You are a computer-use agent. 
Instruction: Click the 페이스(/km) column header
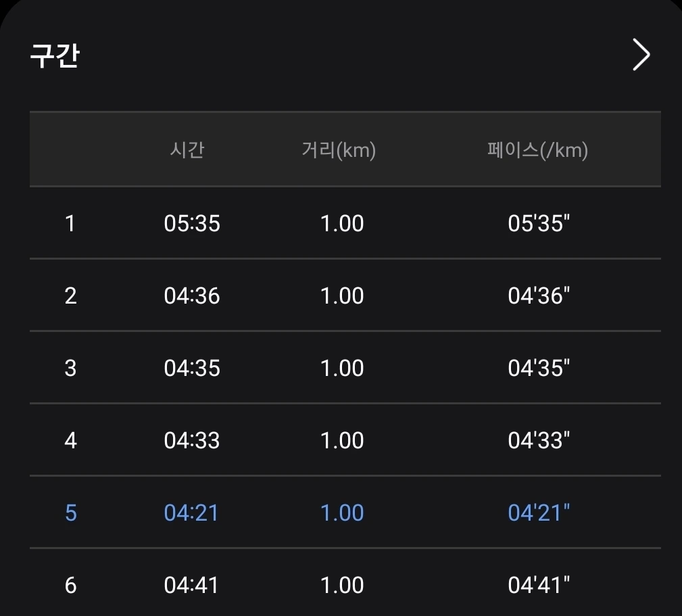[x=538, y=149]
